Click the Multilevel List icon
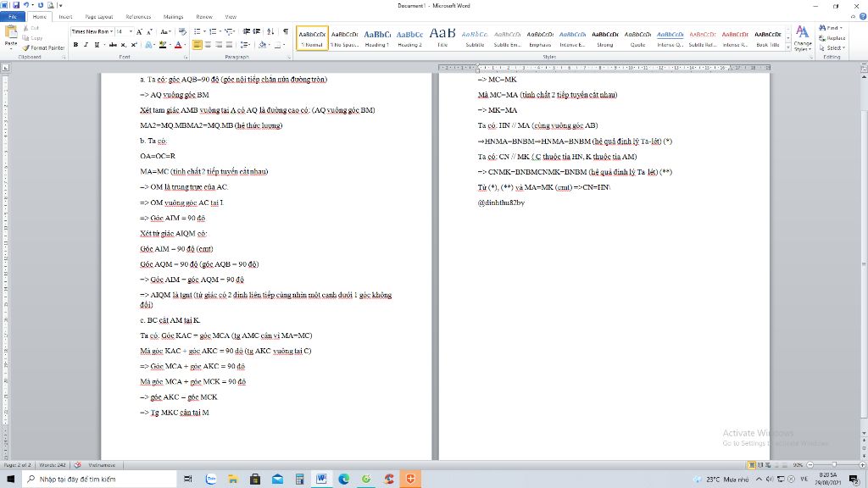The width and height of the screenshot is (868, 488). (x=230, y=32)
